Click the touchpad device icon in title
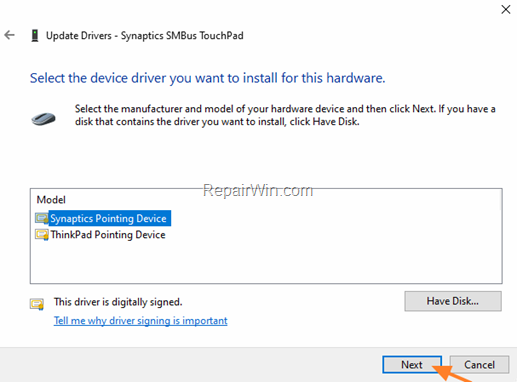The height and width of the screenshot is (382, 517). tap(35, 36)
